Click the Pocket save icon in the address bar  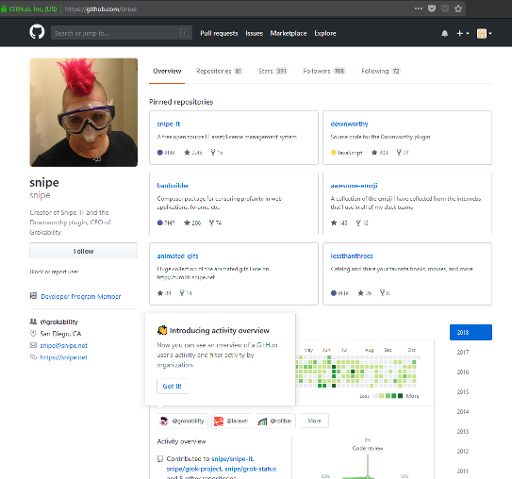click(x=432, y=9)
